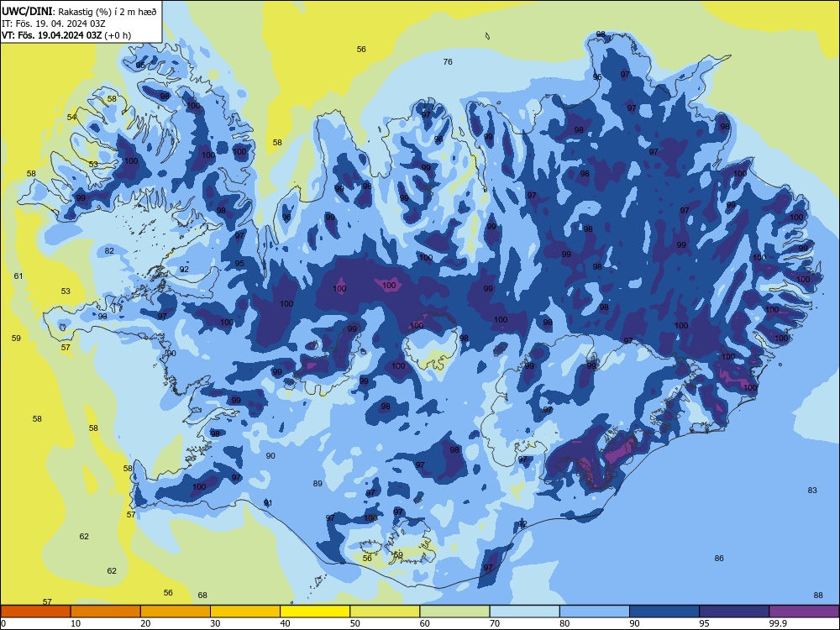Viewport: 840px width, 630px height.
Task: Click the legend scale label 0
Action: click(x=3, y=623)
